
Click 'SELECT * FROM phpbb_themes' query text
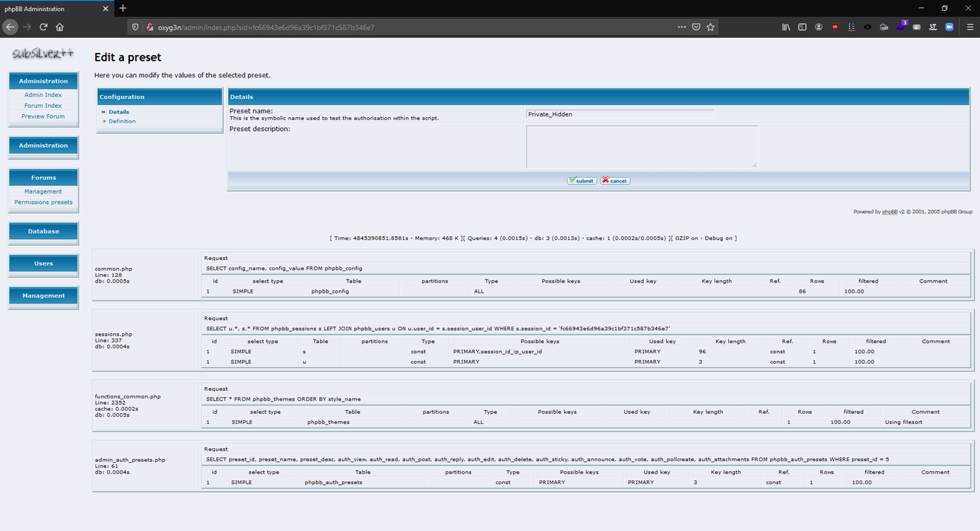click(283, 399)
